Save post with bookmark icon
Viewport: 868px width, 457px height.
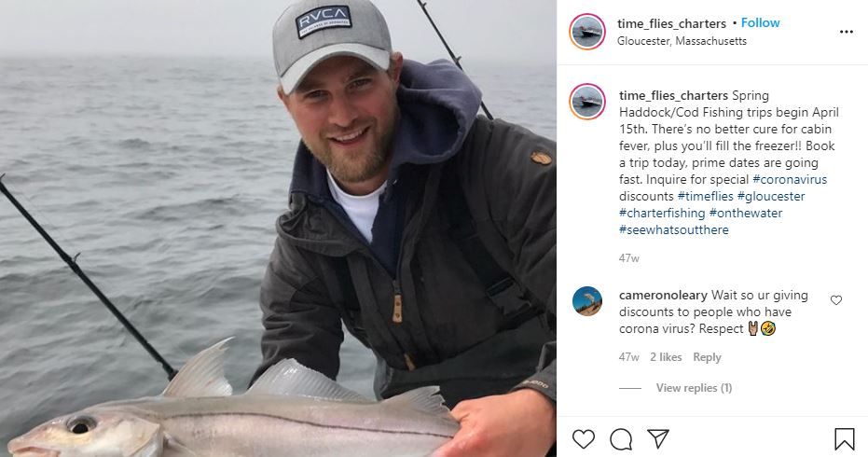pyautogui.click(x=844, y=439)
